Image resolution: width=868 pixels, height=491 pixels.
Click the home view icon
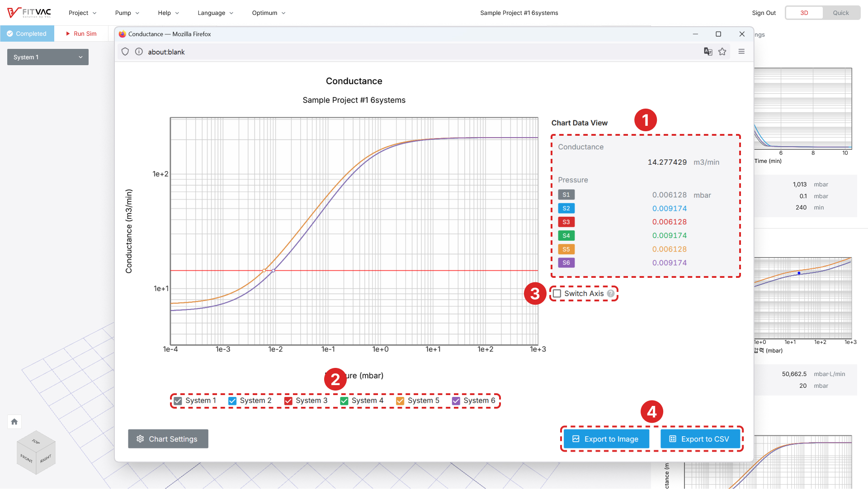click(14, 422)
